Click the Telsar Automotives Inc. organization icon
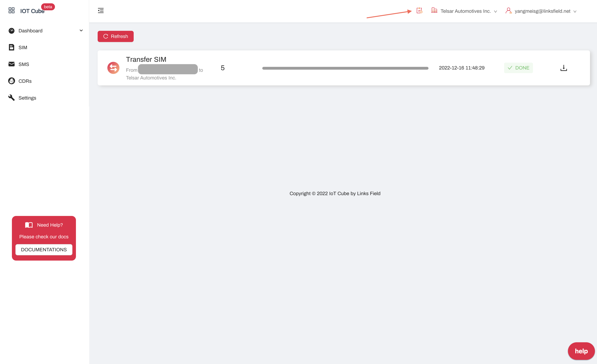 point(434,11)
